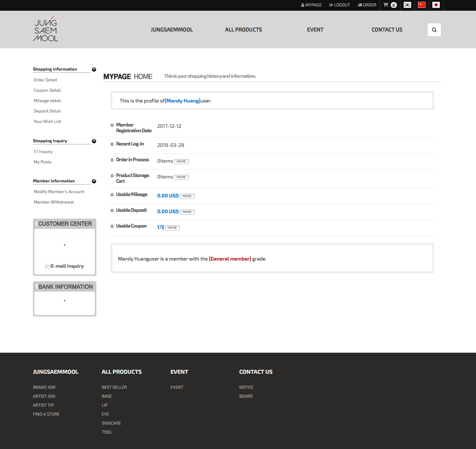The image size is (476, 449).
Task: Click the Mandy Huang profile name link
Action: [x=183, y=101]
